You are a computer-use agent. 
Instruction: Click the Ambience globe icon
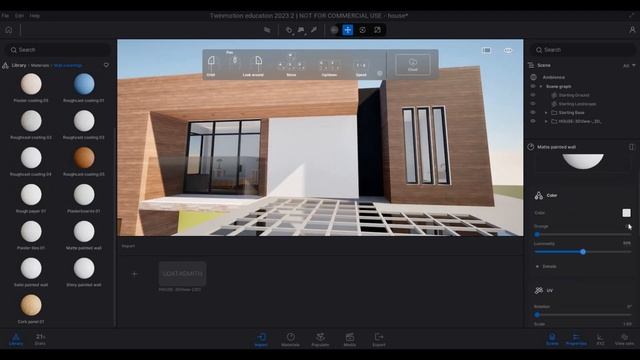click(533, 77)
